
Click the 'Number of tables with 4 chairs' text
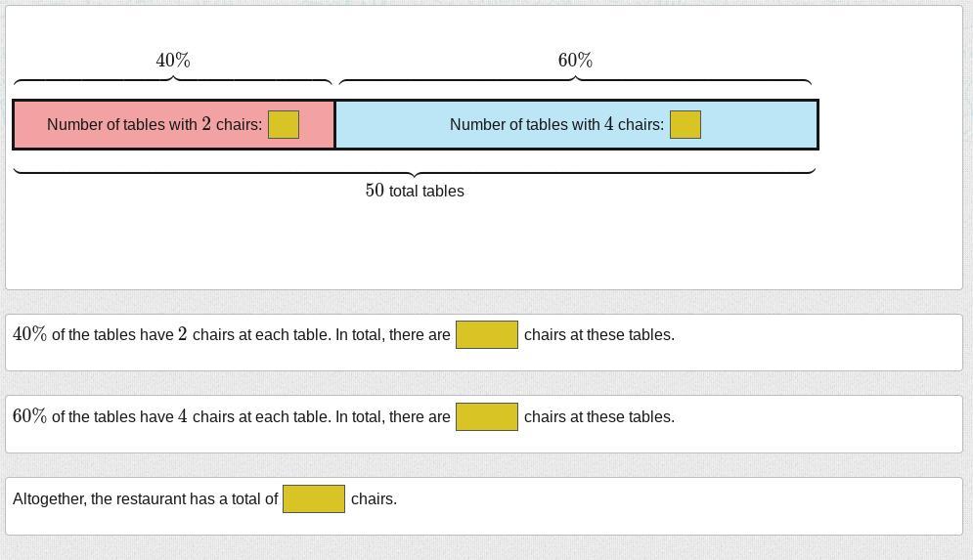[556, 125]
